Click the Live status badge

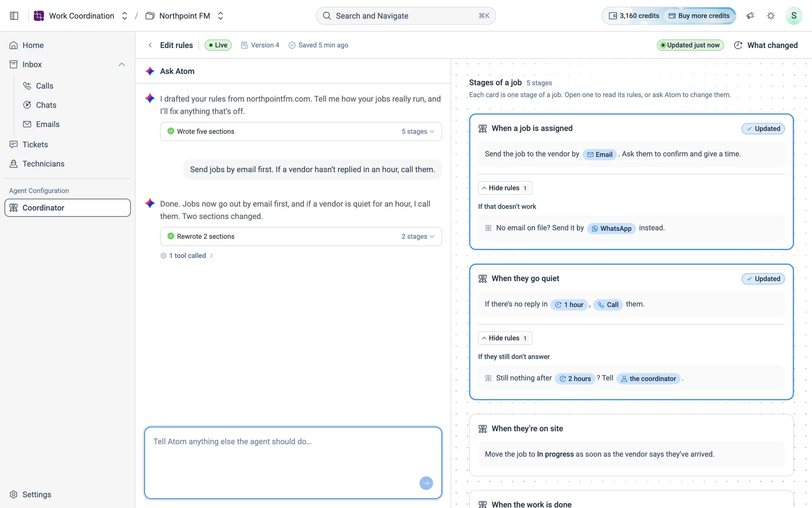click(x=218, y=45)
